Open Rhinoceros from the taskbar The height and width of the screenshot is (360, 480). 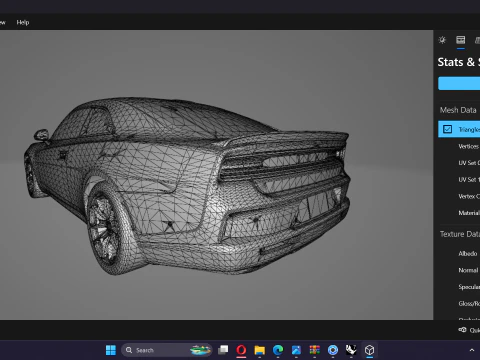(x=351, y=350)
